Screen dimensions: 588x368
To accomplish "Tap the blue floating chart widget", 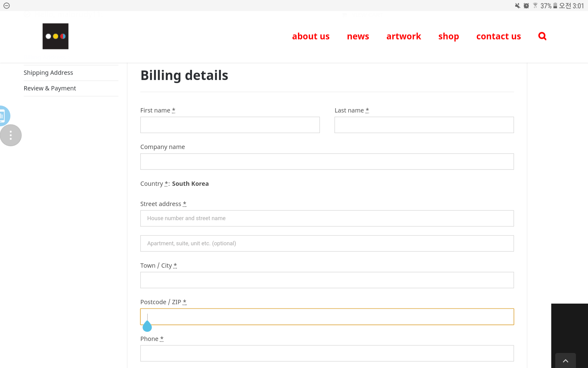I will [x=4, y=116].
